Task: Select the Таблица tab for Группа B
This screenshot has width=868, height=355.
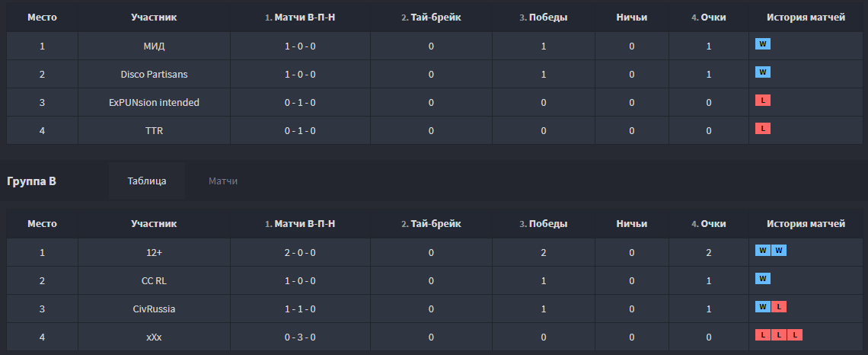Action: point(147,181)
